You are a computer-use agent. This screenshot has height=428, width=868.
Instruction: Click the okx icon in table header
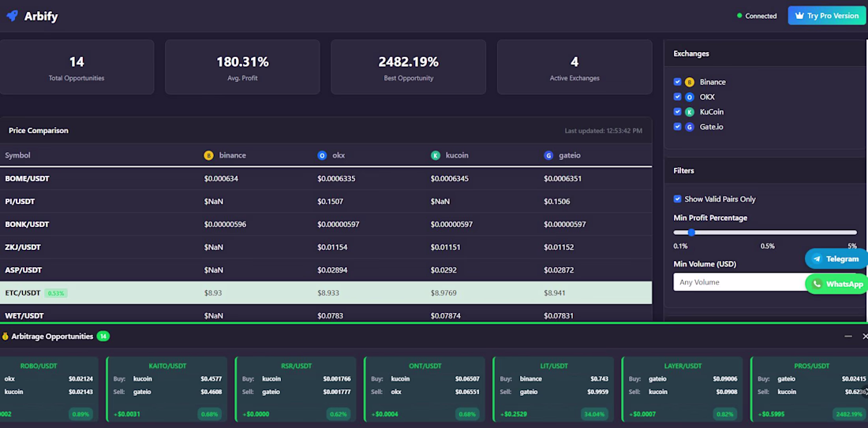click(x=322, y=155)
